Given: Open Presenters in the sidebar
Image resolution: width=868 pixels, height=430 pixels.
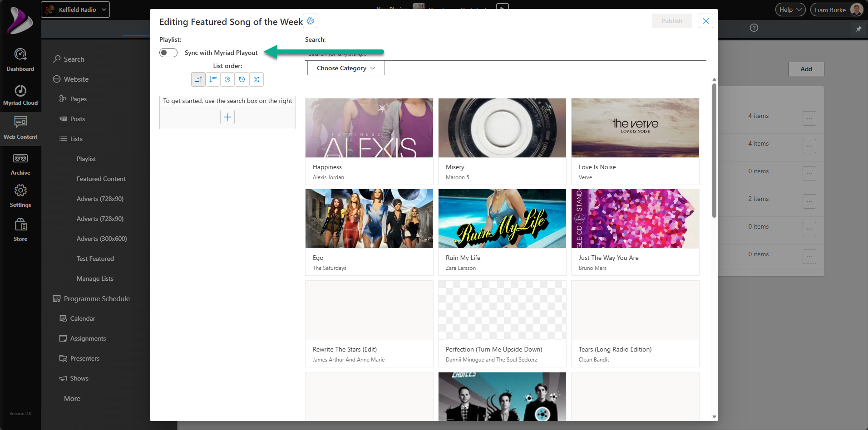Looking at the screenshot, I should coord(79,358).
